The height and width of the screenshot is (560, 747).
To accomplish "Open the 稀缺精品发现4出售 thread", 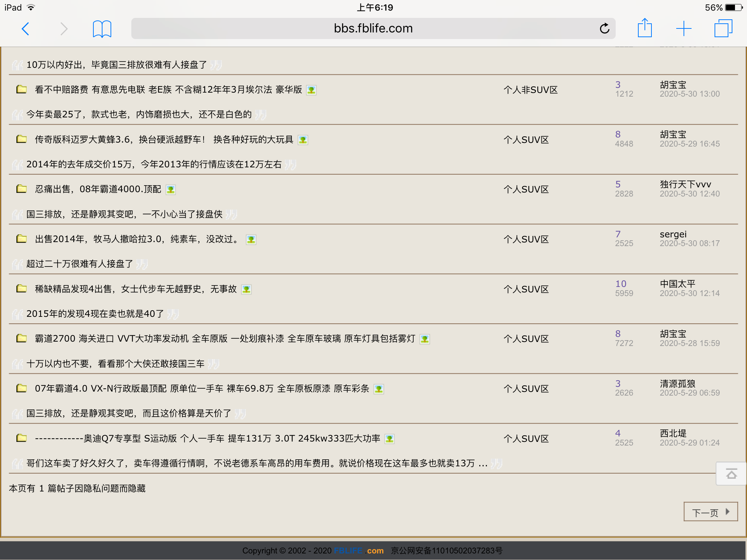I will coord(136,289).
